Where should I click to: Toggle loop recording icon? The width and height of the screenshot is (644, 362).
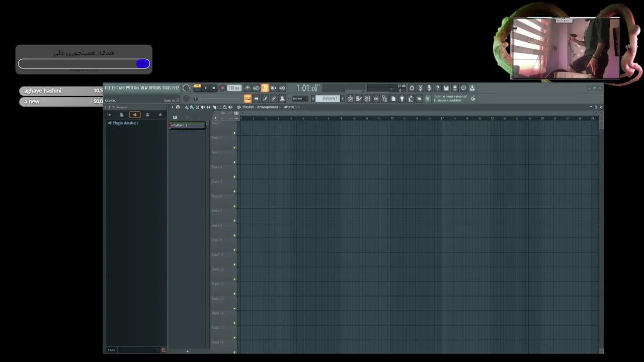point(282,88)
